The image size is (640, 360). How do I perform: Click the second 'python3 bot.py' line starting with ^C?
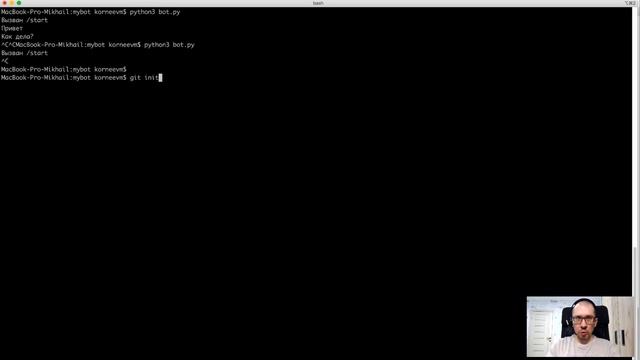tap(98, 45)
